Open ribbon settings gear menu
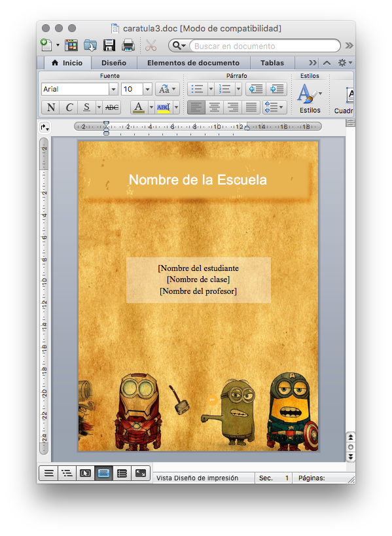Viewport: 392px width, 536px height. [344, 63]
